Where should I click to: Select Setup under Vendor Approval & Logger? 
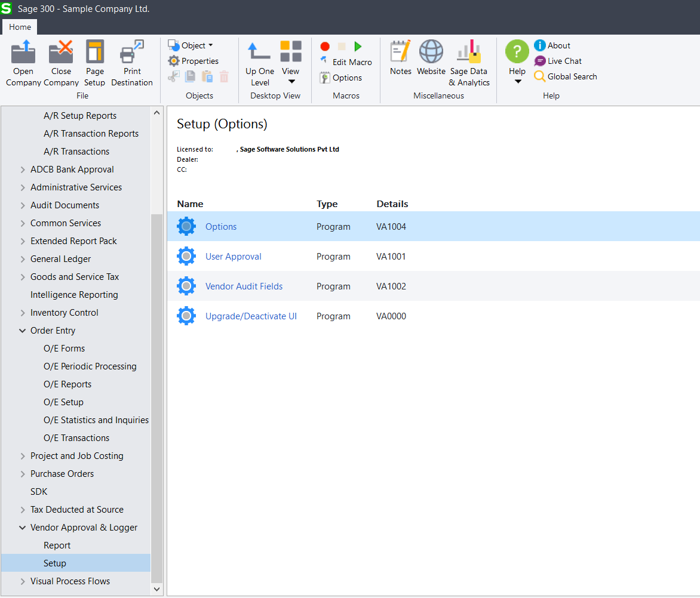(54, 563)
